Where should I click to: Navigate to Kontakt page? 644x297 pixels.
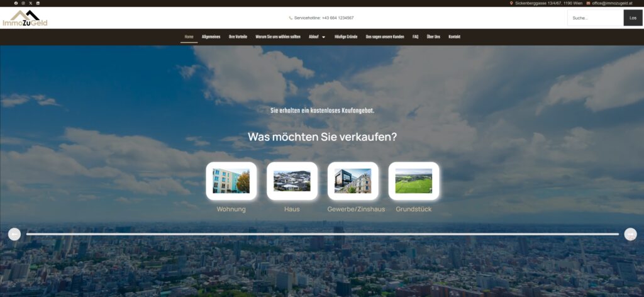[x=454, y=37]
